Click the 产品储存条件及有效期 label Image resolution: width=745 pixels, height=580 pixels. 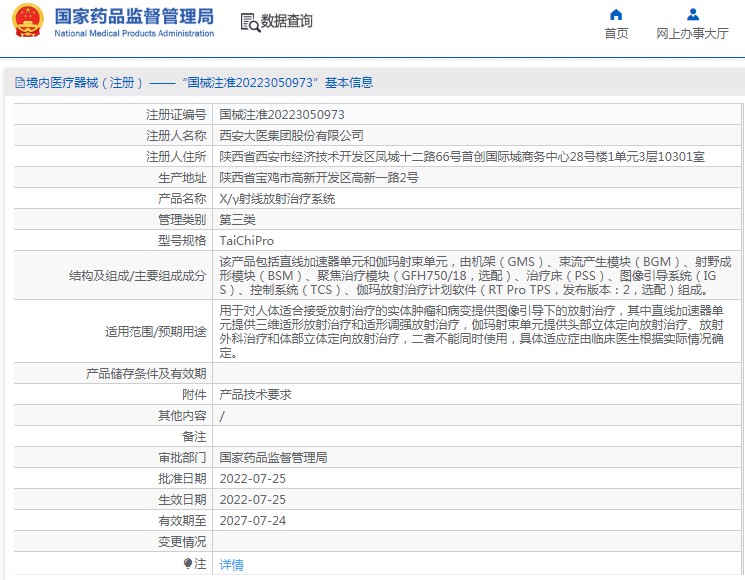coord(146,374)
